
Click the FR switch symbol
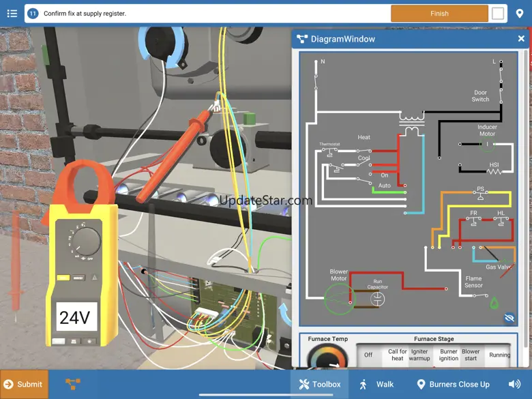tap(473, 220)
